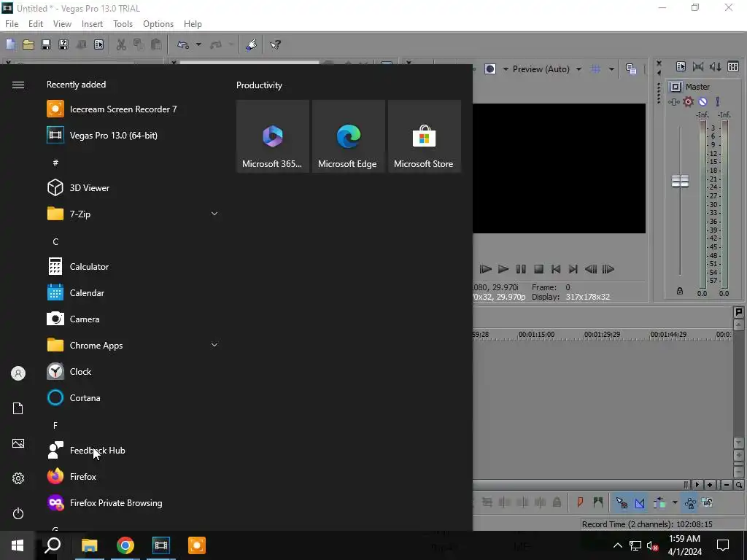Toggle Ignore Event Grouping icon
Image resolution: width=747 pixels, height=560 pixels.
(x=708, y=502)
